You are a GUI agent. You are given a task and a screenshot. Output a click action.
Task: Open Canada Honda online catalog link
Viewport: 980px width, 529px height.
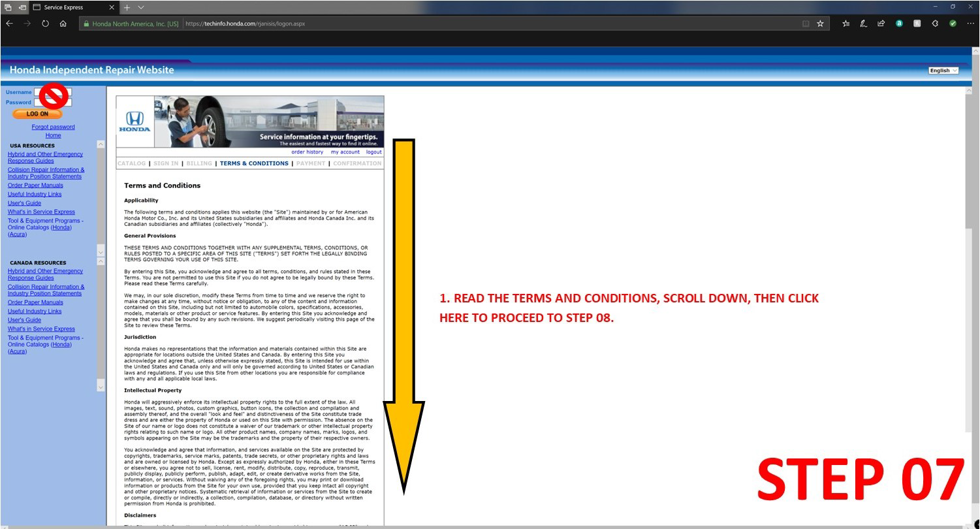click(x=61, y=344)
